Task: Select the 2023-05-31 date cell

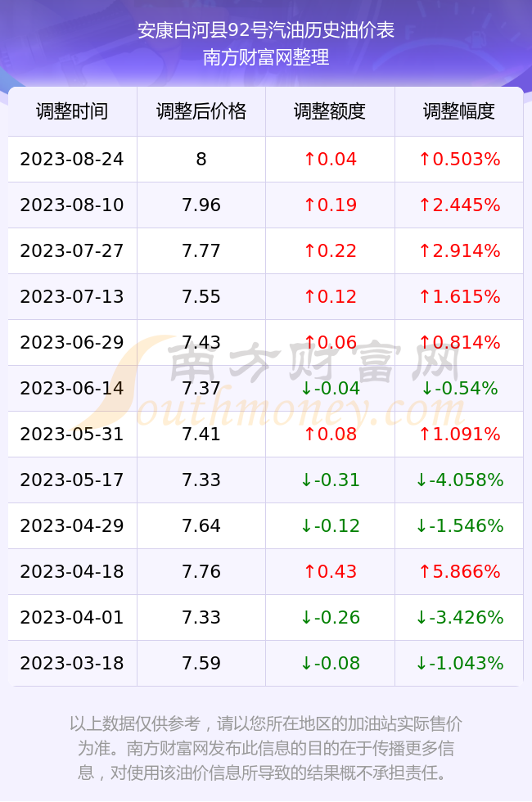Action: coord(72,435)
